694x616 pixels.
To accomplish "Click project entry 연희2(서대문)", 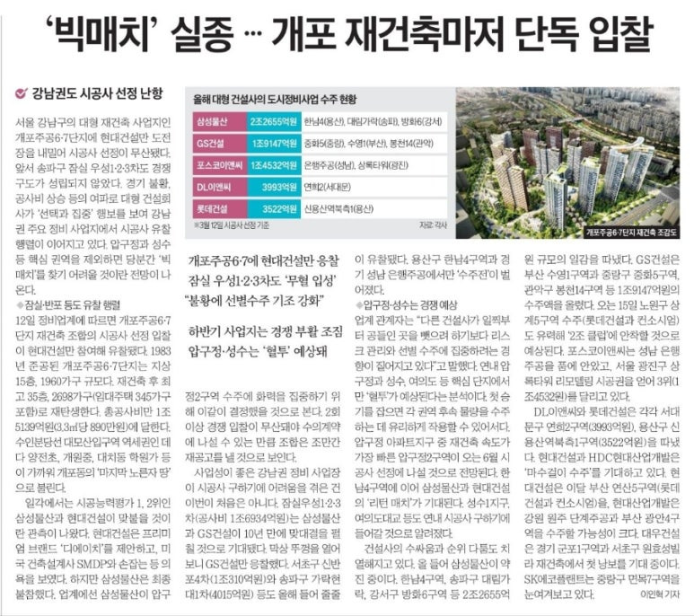I will [x=327, y=187].
